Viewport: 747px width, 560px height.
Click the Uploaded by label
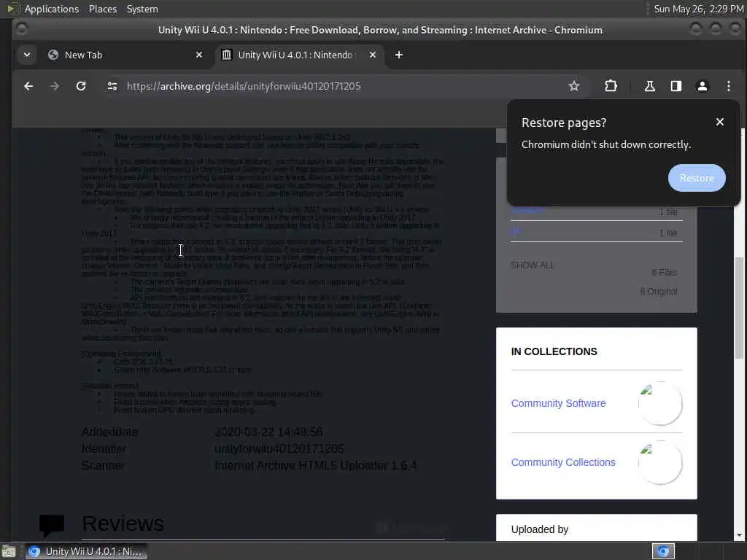pyautogui.click(x=540, y=529)
